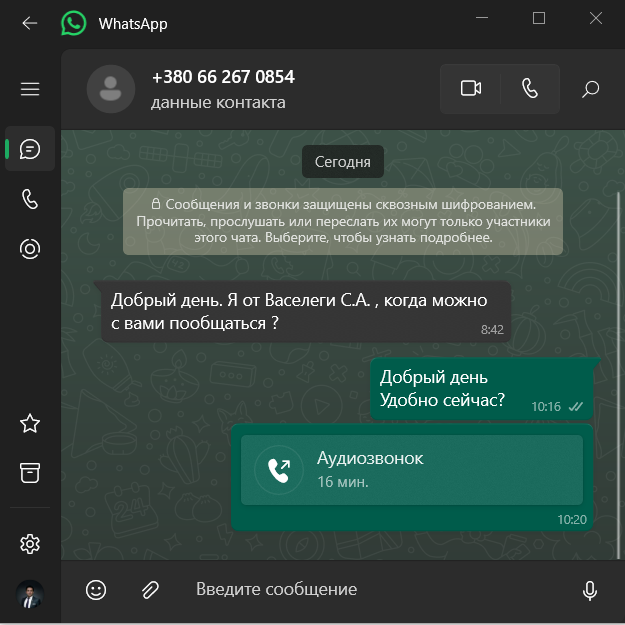Show starred messages
The image size is (625, 625).
[x=30, y=423]
